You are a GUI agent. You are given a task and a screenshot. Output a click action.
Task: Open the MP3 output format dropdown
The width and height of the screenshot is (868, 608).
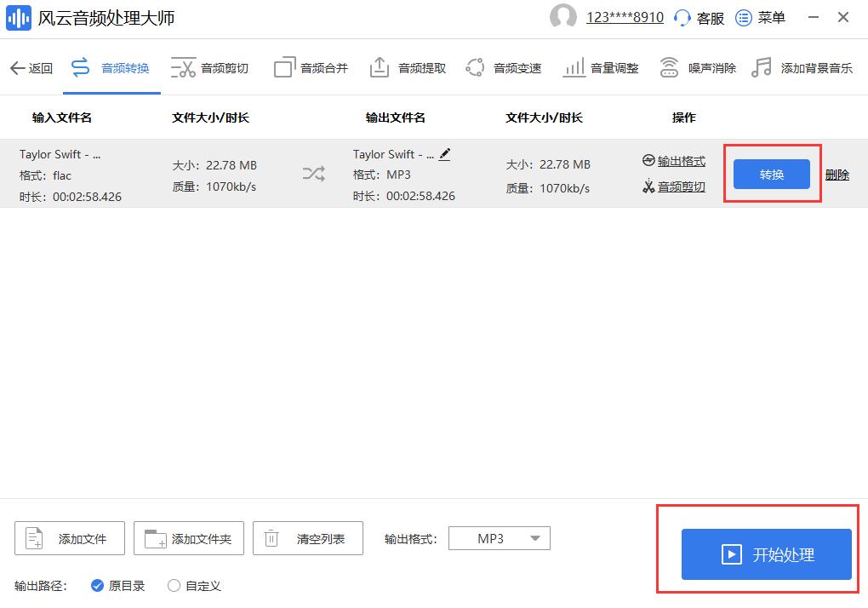tap(499, 537)
